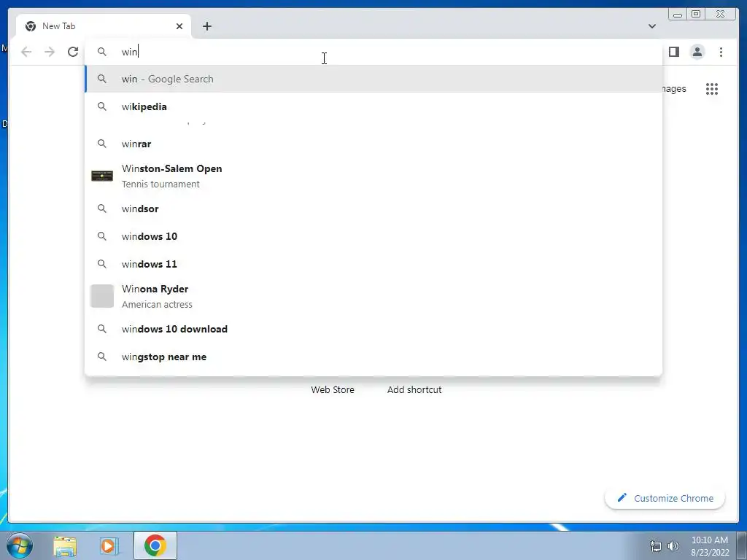The height and width of the screenshot is (560, 747).
Task: Choose the 'wingstop near me' suggestion
Action: tap(373, 357)
